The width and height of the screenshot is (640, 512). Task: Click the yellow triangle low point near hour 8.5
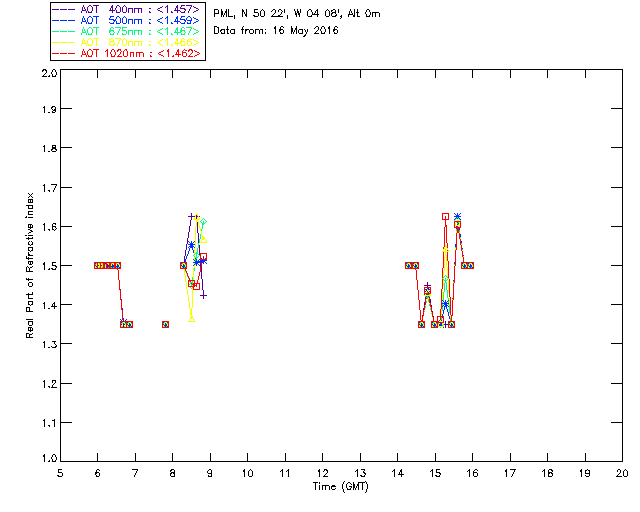(x=191, y=319)
